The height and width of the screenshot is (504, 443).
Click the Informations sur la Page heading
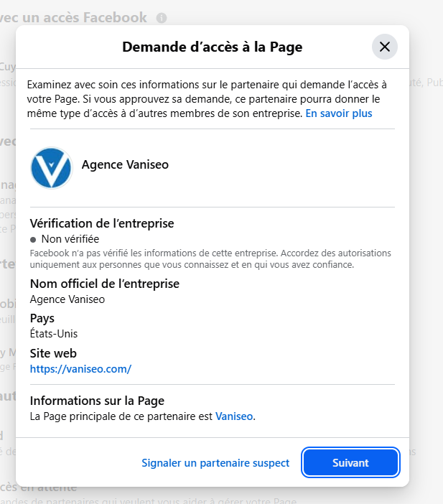[98, 401]
